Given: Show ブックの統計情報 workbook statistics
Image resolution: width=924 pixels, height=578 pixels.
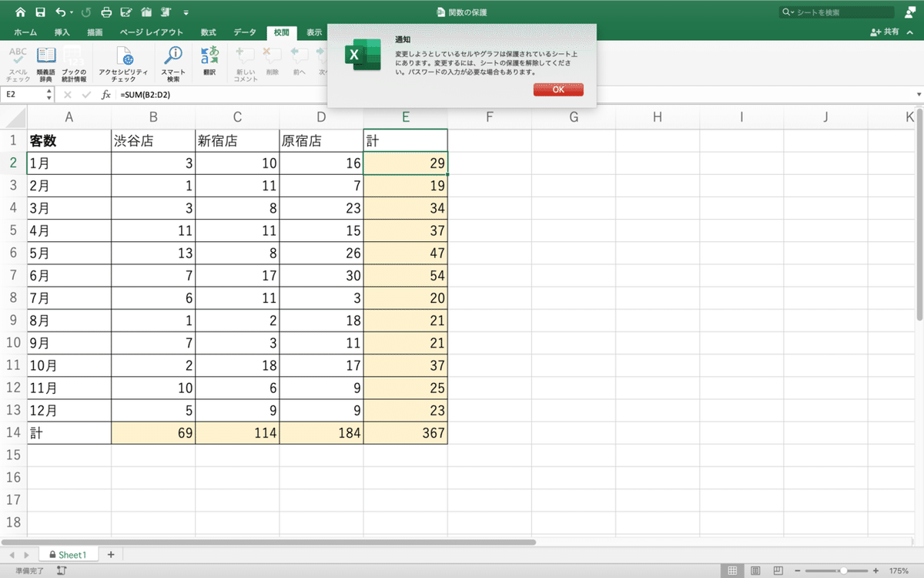Looking at the screenshot, I should 74,62.
